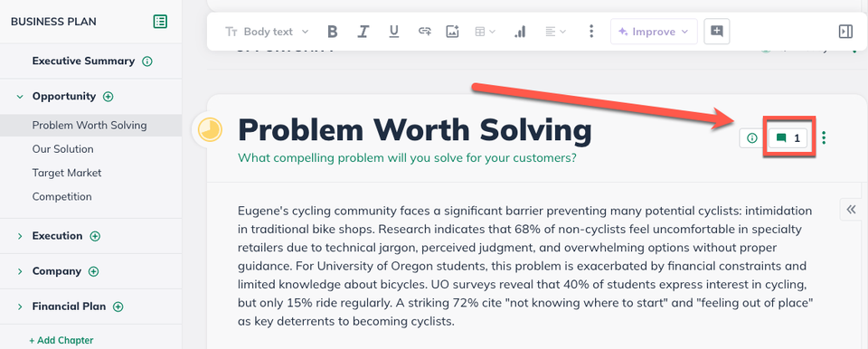Screen dimensions: 868x349
Task: Click the + Add Chapter link
Action: click(x=61, y=340)
